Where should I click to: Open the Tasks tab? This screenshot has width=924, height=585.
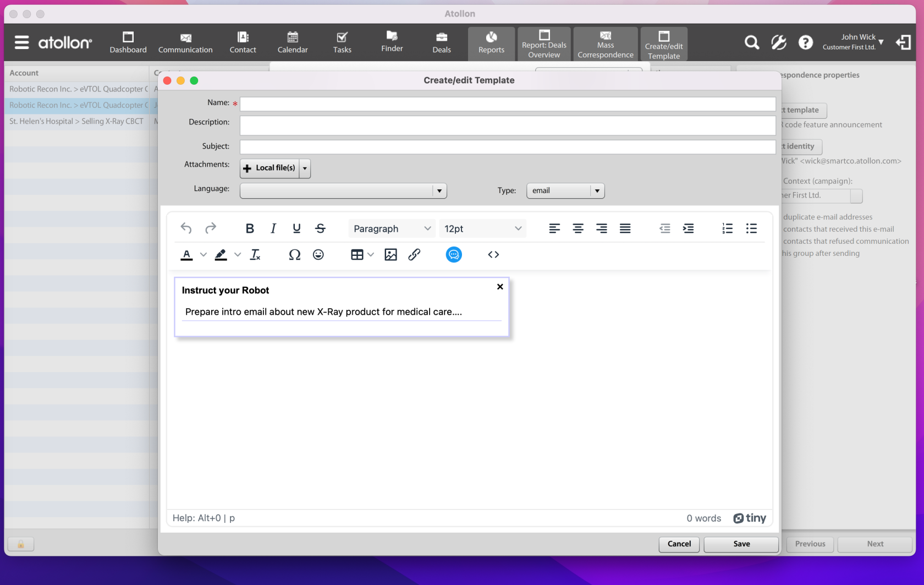342,42
